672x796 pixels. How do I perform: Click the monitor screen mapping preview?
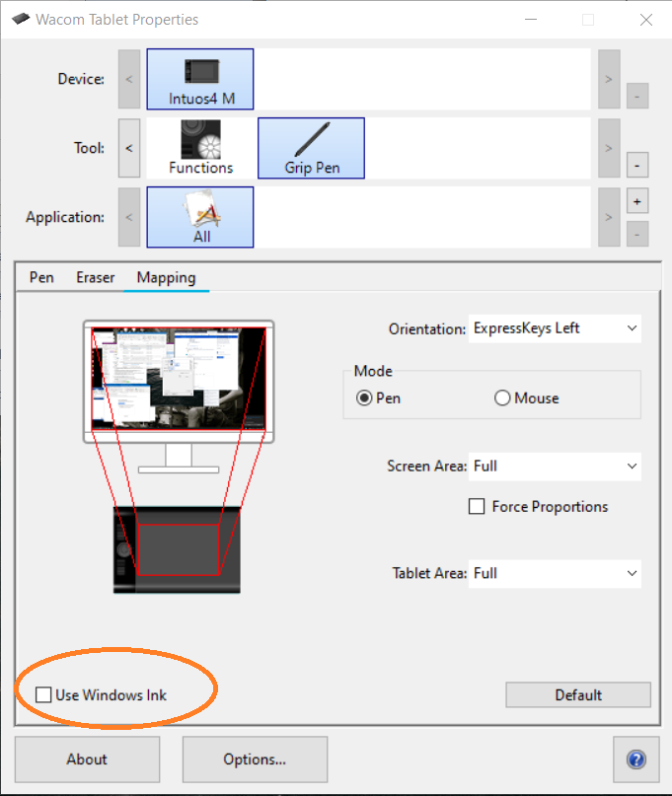click(179, 379)
